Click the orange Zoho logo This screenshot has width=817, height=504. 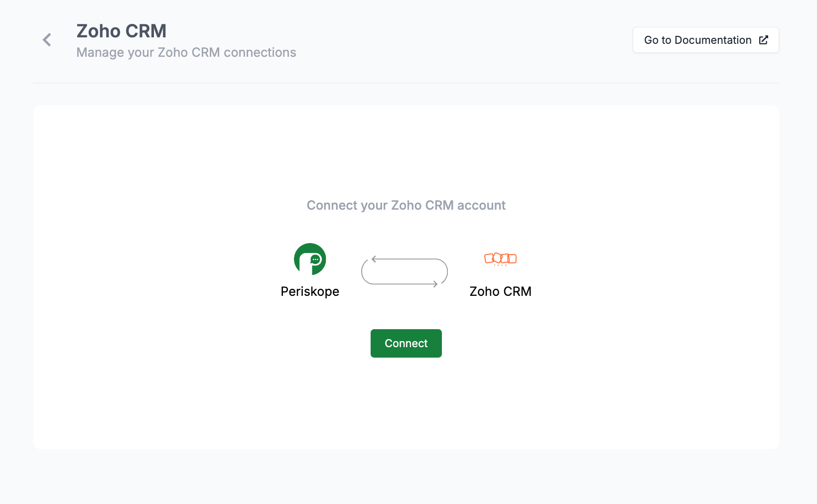click(500, 258)
